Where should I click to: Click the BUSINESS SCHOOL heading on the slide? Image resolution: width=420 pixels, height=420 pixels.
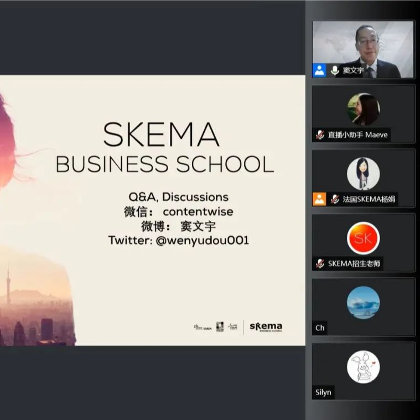(165, 164)
